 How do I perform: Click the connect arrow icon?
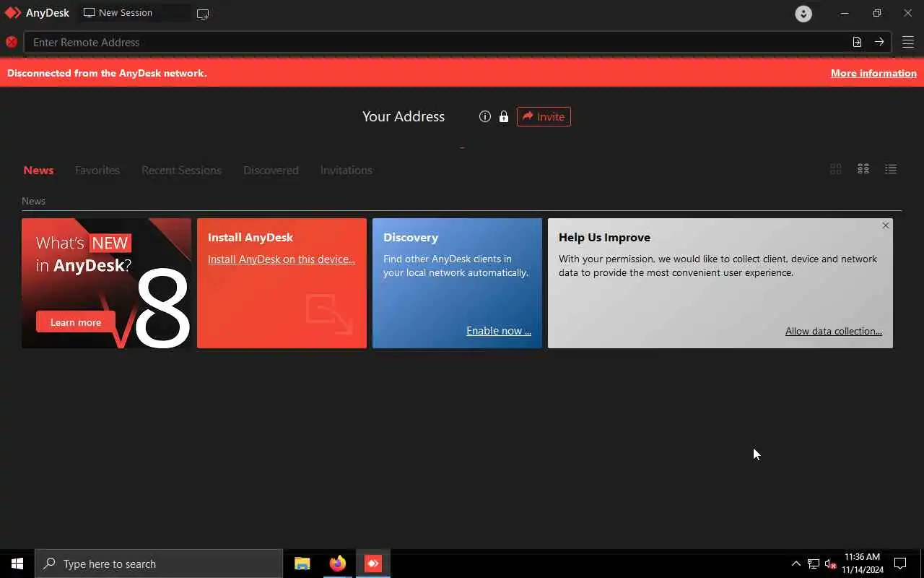[879, 42]
